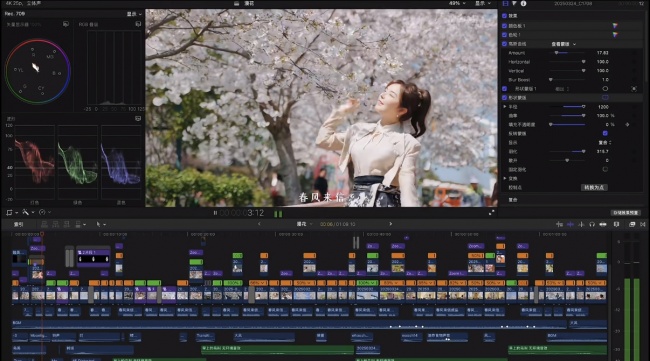This screenshot has height=361, width=650.
Task: Toggle the invert mask checkbox
Action: click(605, 133)
